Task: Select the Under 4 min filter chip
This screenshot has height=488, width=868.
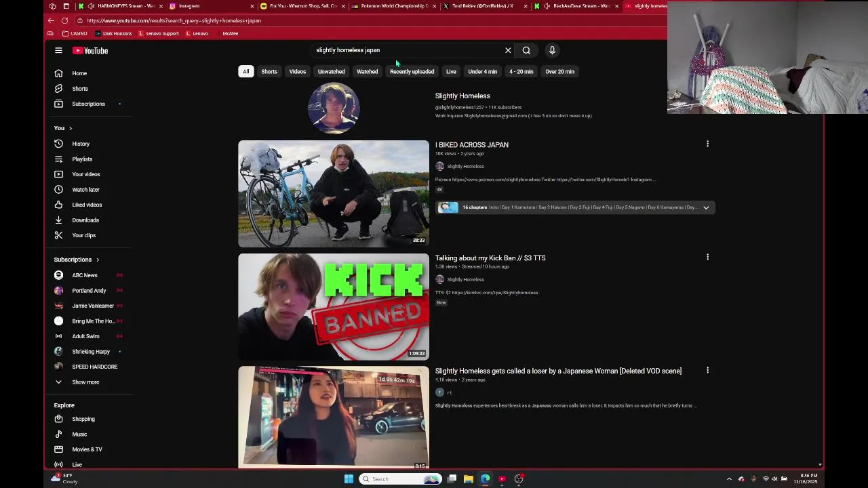Action: 482,71
